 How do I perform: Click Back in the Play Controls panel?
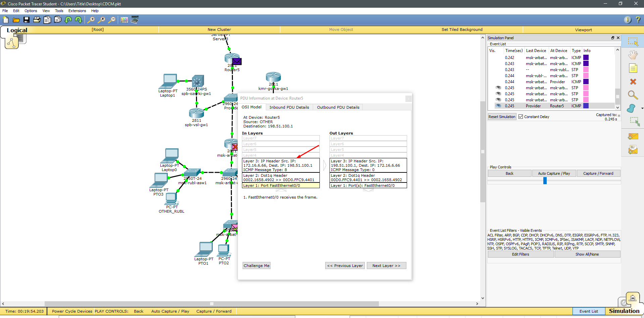pyautogui.click(x=509, y=173)
